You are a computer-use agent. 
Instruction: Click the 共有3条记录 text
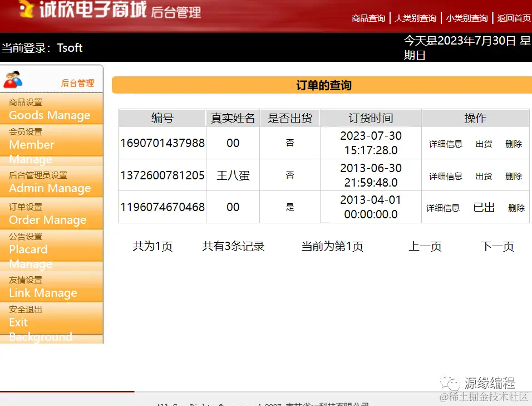(x=233, y=247)
